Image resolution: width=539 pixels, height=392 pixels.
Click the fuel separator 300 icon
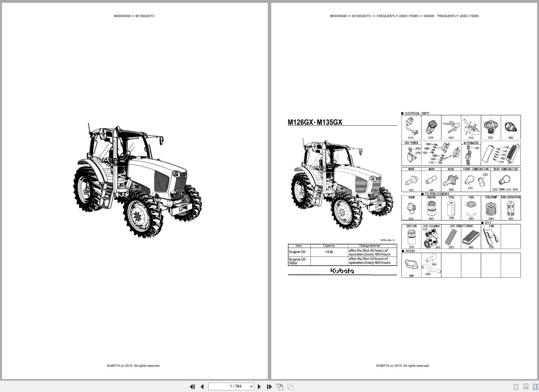pyautogui.click(x=511, y=209)
